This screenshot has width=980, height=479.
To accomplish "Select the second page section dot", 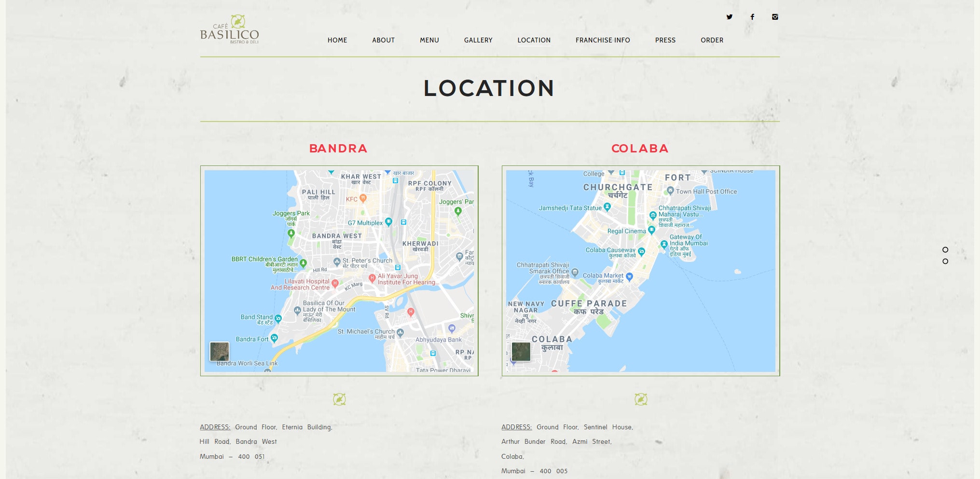I will pos(945,261).
